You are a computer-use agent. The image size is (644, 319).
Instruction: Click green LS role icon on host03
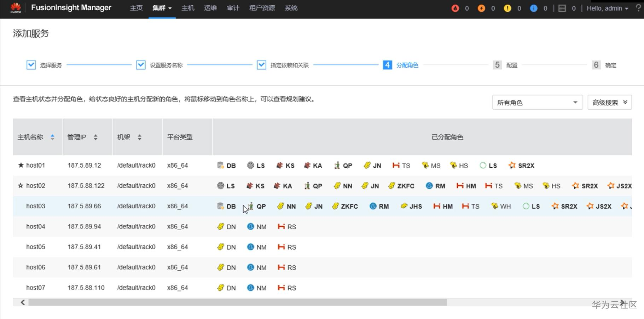526,206
